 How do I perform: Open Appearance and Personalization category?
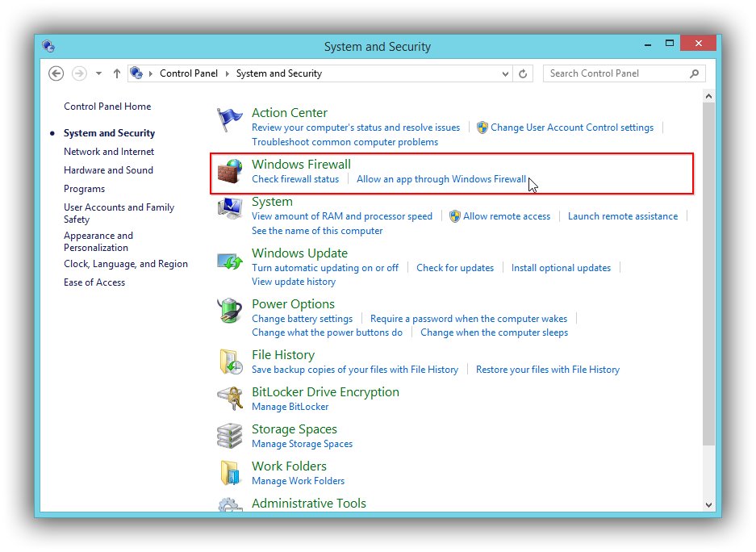click(x=98, y=241)
